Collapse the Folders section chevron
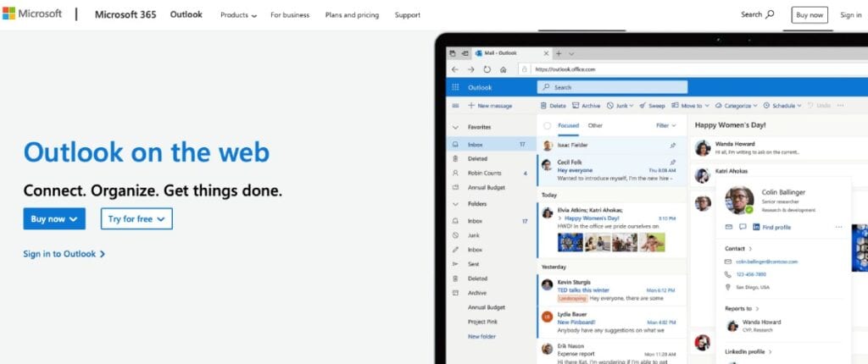Screen dimensions: 868x364 click(455, 204)
